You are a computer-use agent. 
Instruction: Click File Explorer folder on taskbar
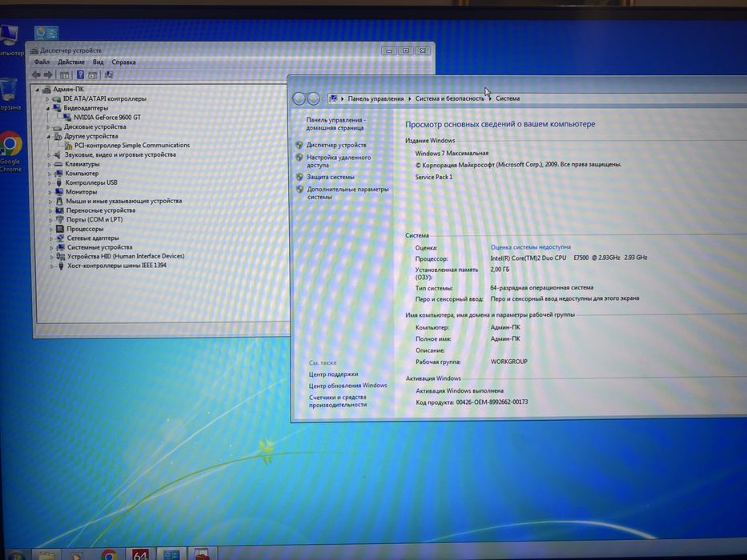coord(46,556)
